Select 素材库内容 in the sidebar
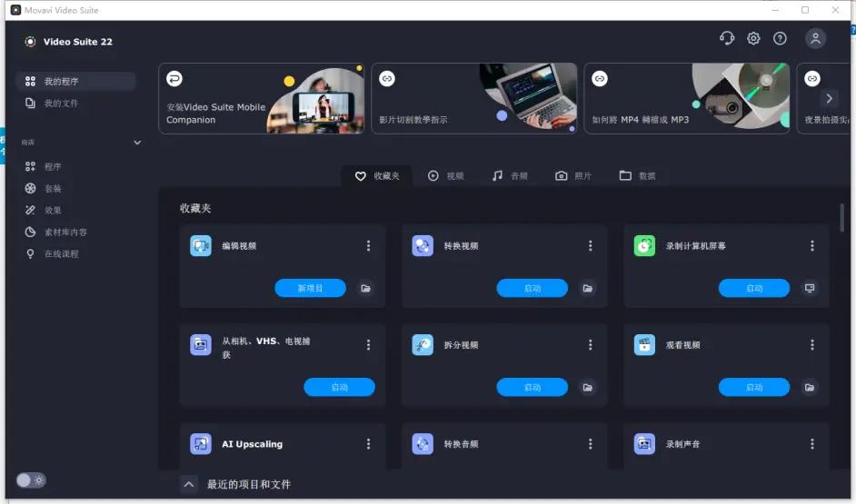Image resolution: width=856 pixels, height=504 pixels. point(65,232)
